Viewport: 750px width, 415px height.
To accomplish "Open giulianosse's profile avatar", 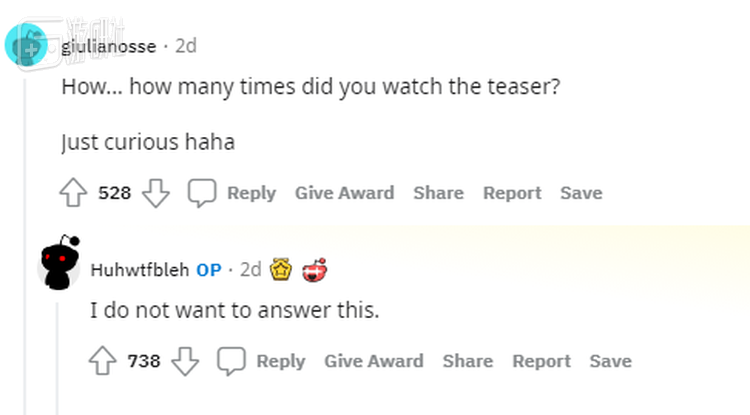I will pos(27,46).
